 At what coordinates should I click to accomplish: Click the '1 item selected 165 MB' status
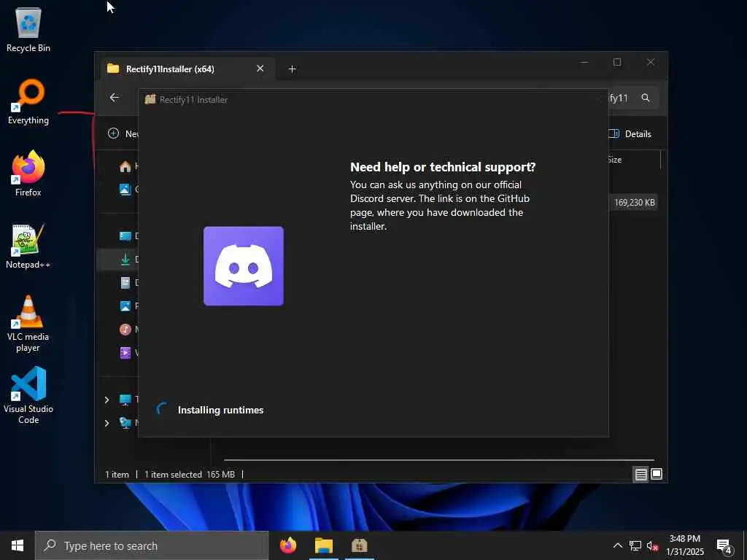pos(189,474)
